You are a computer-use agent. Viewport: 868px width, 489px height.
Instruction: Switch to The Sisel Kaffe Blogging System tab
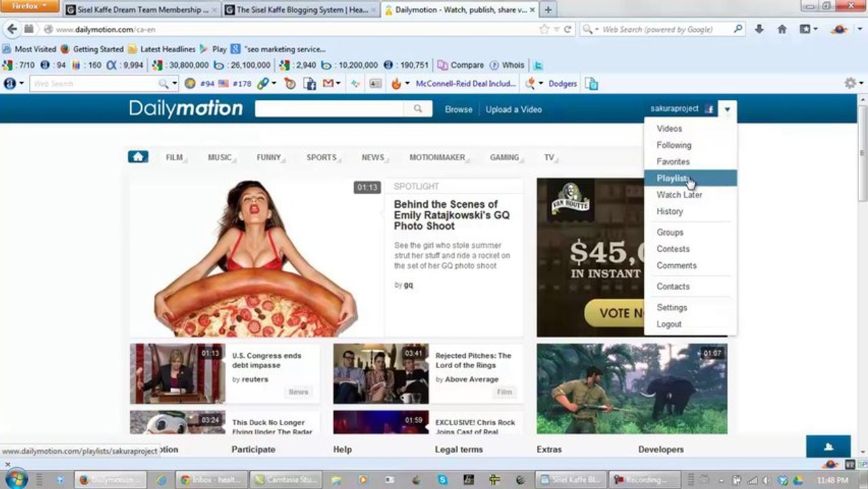299,10
